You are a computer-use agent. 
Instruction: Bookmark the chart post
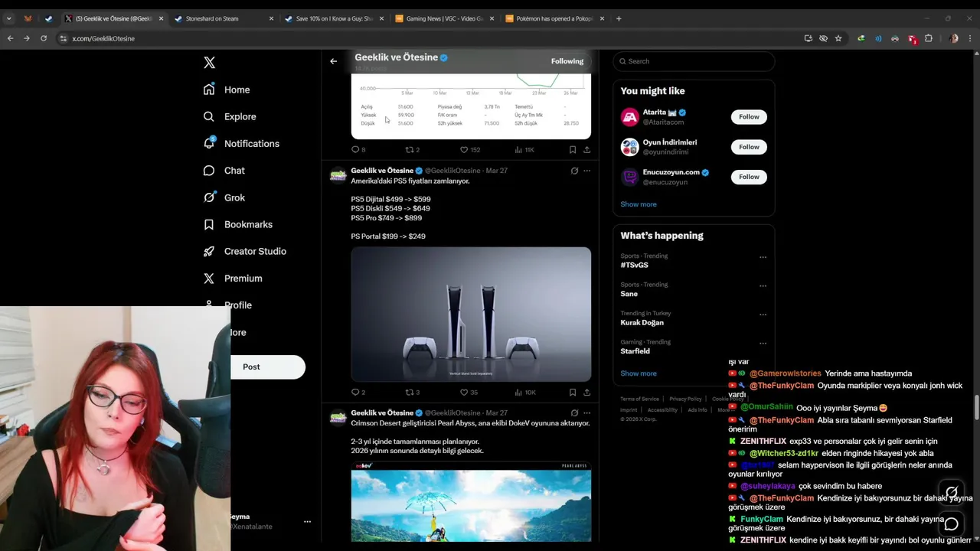click(x=573, y=150)
